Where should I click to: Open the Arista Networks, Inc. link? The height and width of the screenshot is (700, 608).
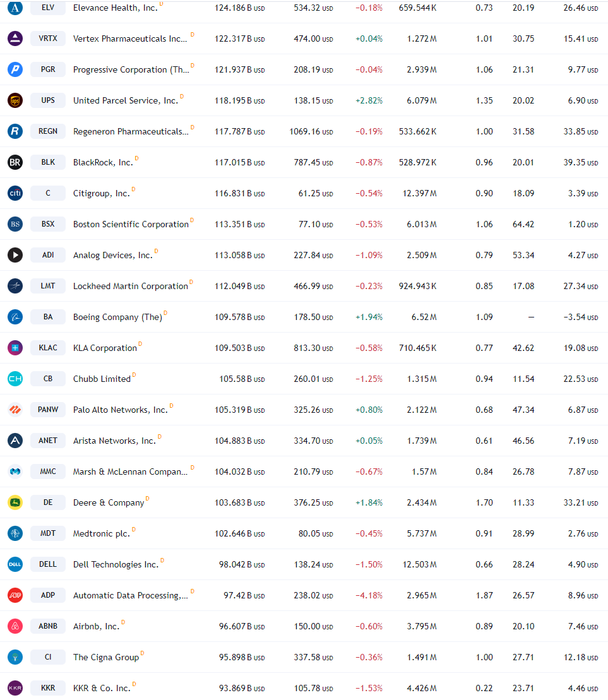pyautogui.click(x=114, y=441)
